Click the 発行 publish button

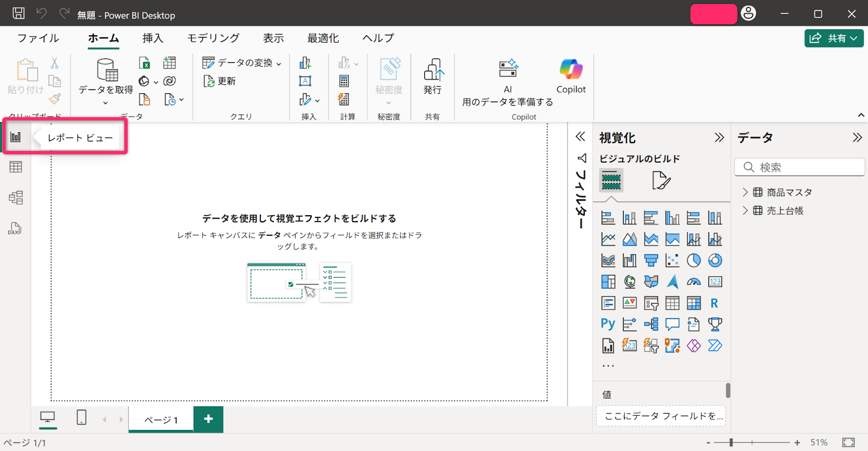[x=432, y=76]
